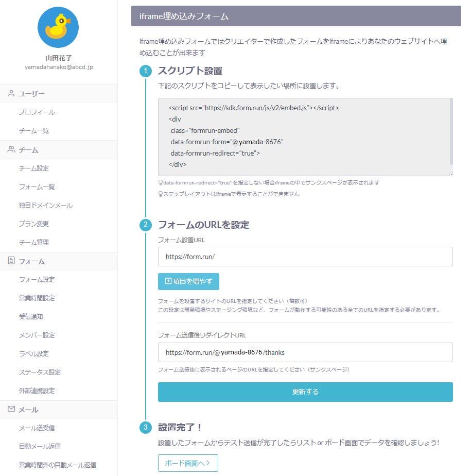
Task: Select プラン変更 in sidebar
Action: [x=33, y=224]
